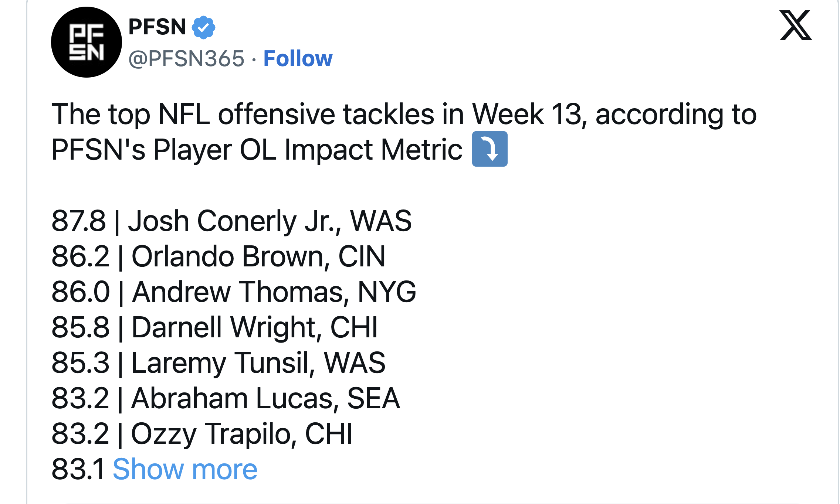The width and height of the screenshot is (840, 504).
Task: Follow the PFSN account
Action: 298,59
